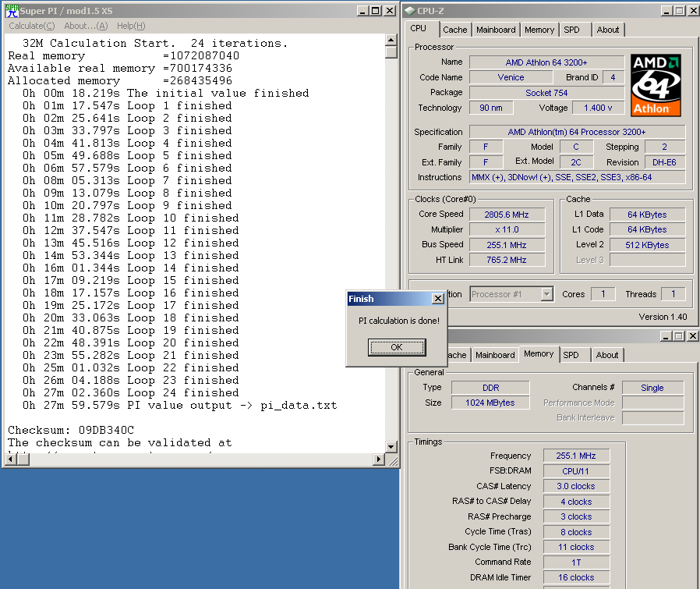Click the Name field 'AMD Athlon 64 3200+'
700x589 pixels.
point(546,62)
